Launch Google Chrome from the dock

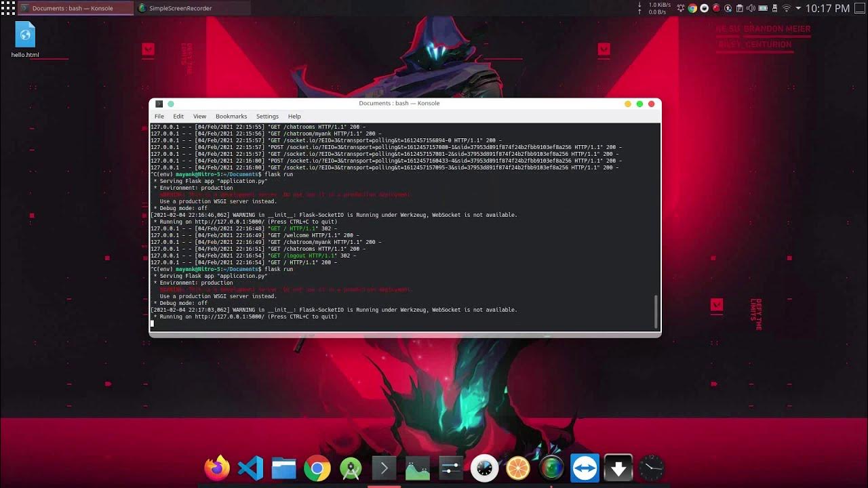tap(317, 468)
